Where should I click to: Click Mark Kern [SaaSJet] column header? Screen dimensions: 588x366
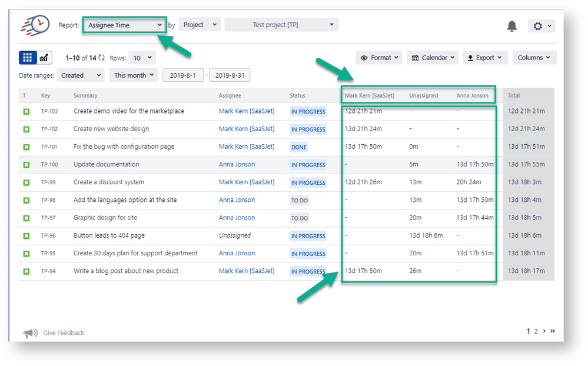(370, 96)
